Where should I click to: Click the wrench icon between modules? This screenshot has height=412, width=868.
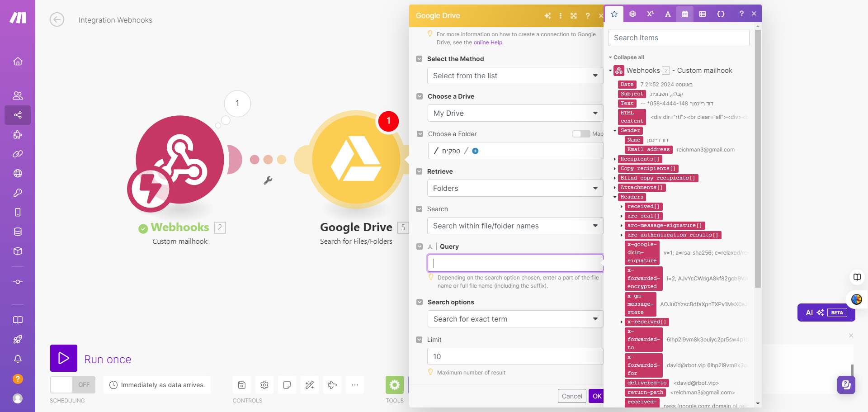click(268, 180)
